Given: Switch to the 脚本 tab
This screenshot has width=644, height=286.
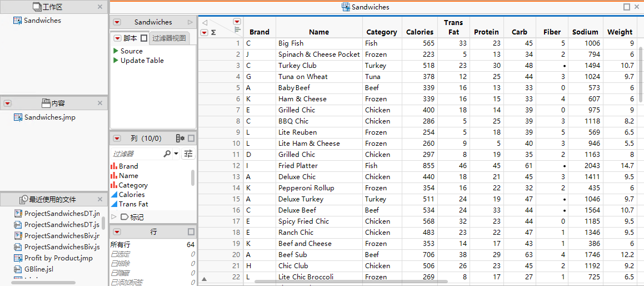Looking at the screenshot, I should 130,38.
